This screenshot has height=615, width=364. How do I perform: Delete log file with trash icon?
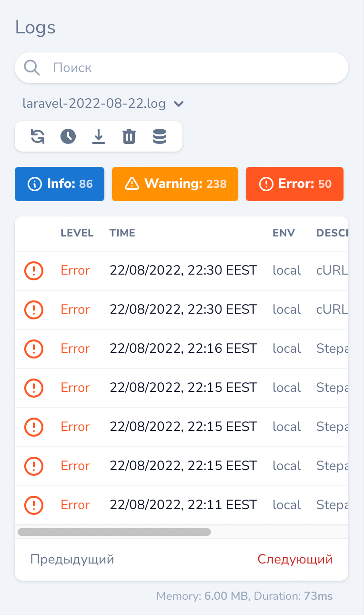pos(129,136)
